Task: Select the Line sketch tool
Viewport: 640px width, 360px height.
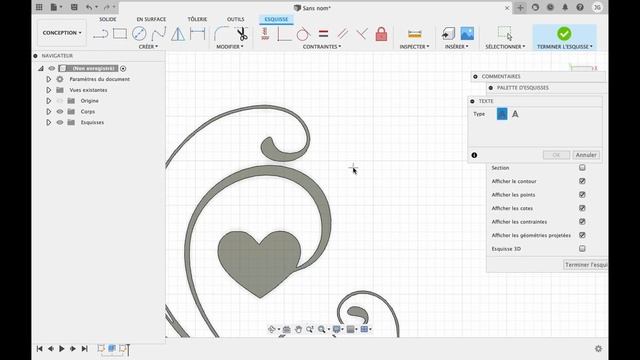Action: click(100, 34)
